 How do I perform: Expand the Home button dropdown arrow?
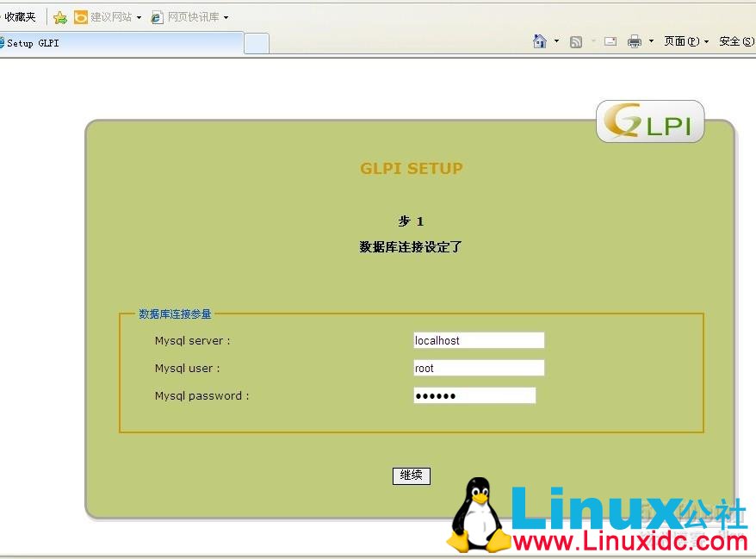coord(556,41)
